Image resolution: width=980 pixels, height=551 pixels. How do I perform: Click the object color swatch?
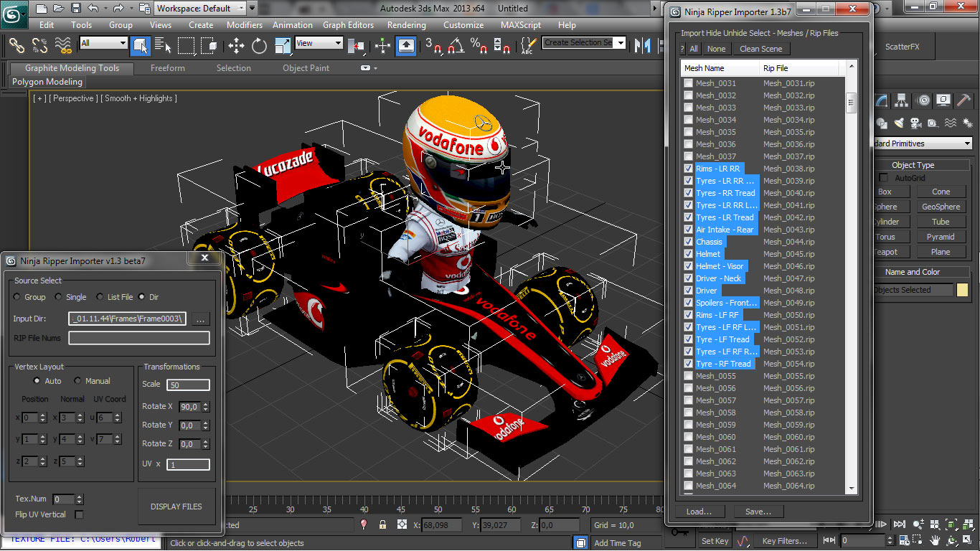click(x=962, y=290)
